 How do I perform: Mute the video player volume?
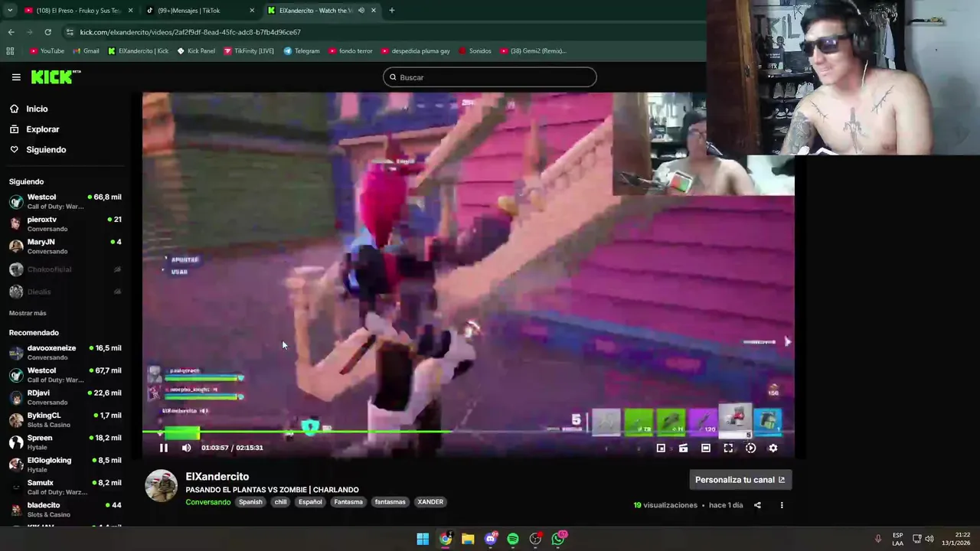186,448
